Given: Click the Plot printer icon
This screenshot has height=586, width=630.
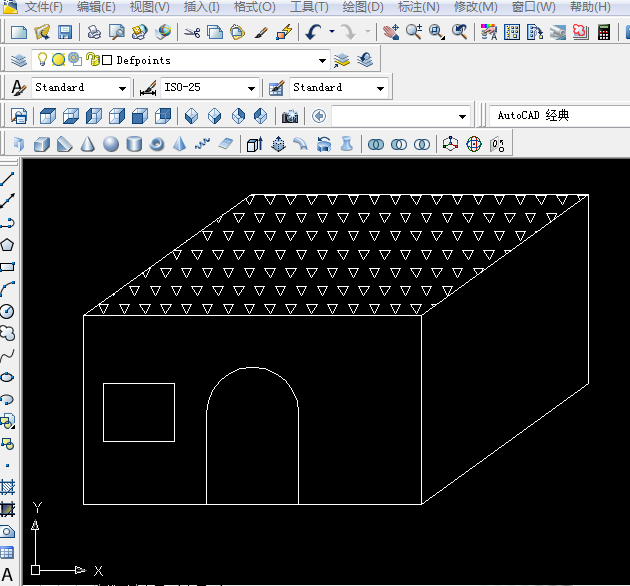Looking at the screenshot, I should coord(94,32).
